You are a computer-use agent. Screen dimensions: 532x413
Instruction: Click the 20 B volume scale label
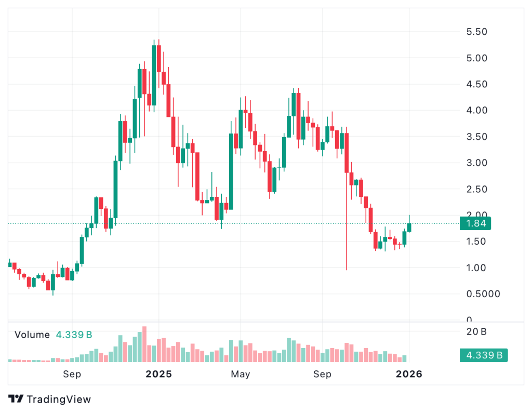point(476,331)
